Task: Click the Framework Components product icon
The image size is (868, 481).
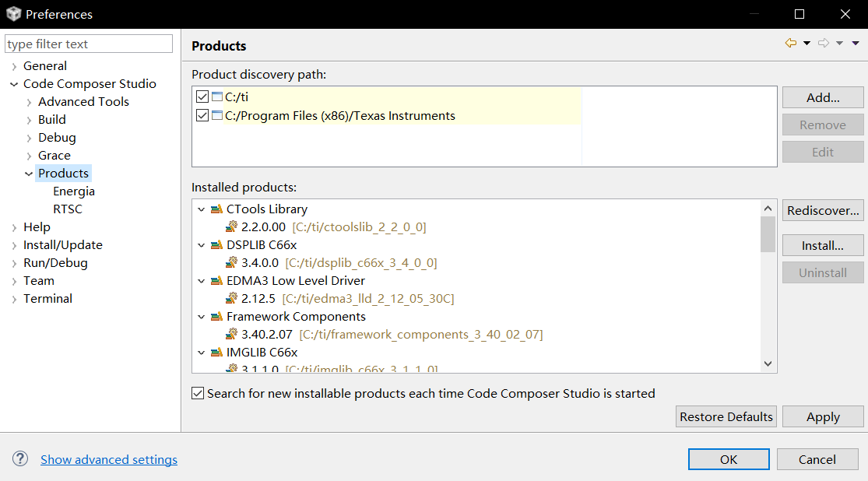Action: point(215,317)
